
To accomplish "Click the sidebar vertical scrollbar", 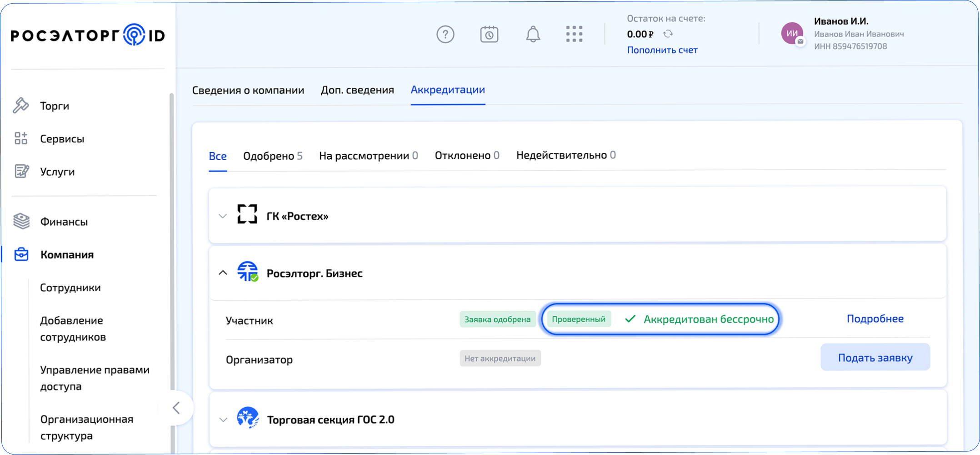I will pos(171,241).
